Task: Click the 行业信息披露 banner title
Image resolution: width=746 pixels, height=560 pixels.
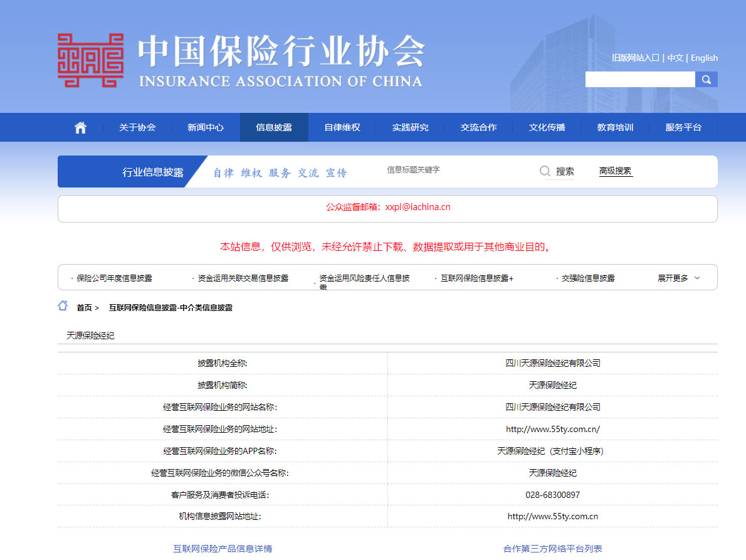Action: [x=153, y=172]
